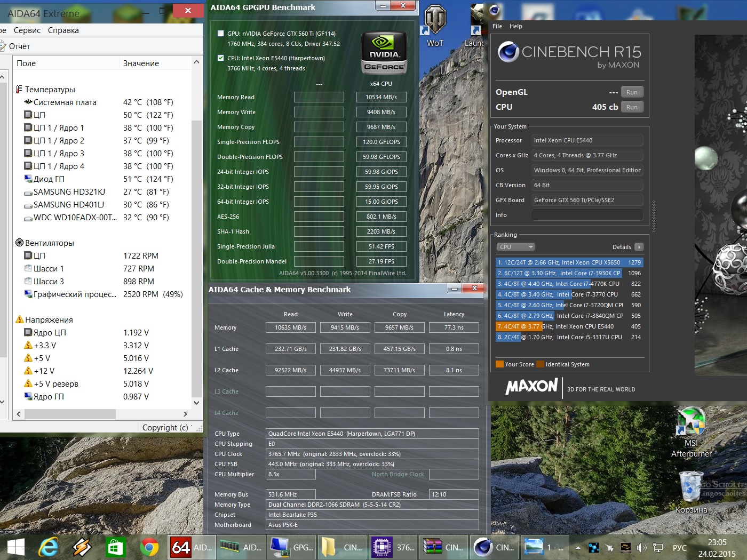Viewport: 747px width, 560px height.
Task: Click the scroll up arrow of AIDA64 sensor list
Action: (196, 62)
